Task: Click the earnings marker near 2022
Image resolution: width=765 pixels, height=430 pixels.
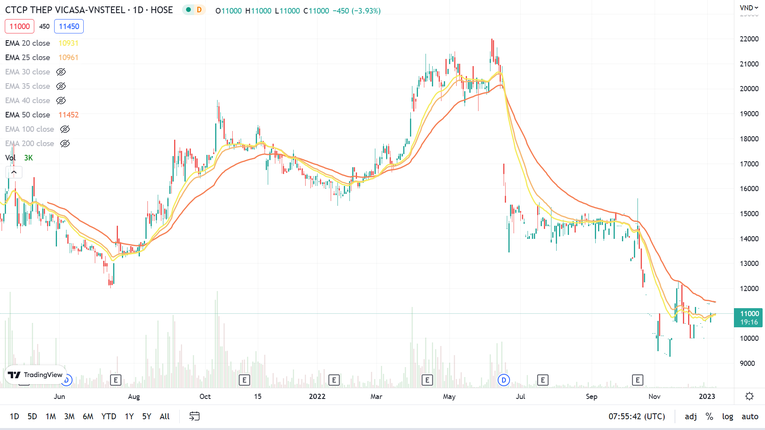Action: (x=334, y=380)
